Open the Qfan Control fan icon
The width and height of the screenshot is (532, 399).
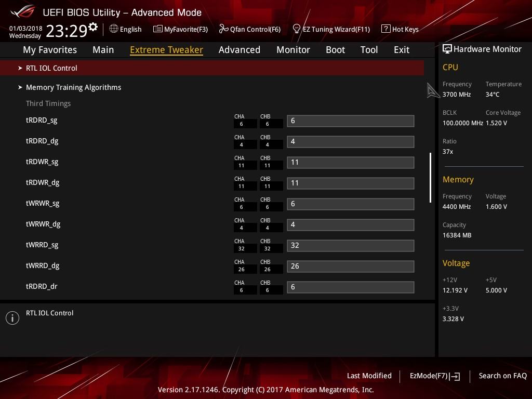[x=223, y=29]
